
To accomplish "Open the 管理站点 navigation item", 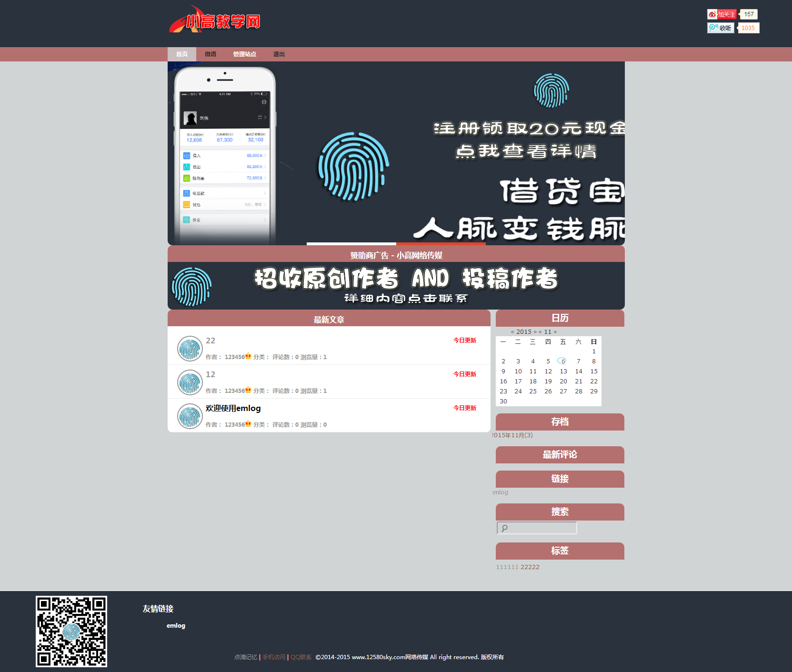I will pos(244,54).
